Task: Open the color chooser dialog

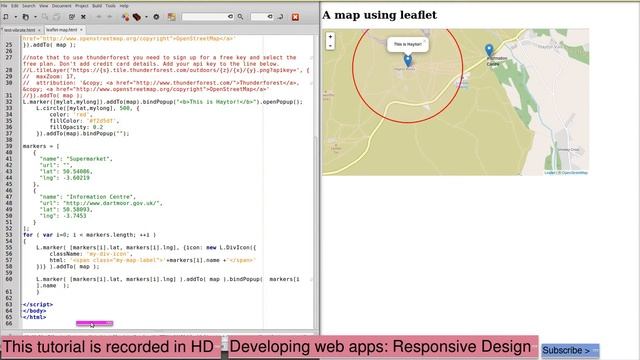Action: [x=171, y=17]
